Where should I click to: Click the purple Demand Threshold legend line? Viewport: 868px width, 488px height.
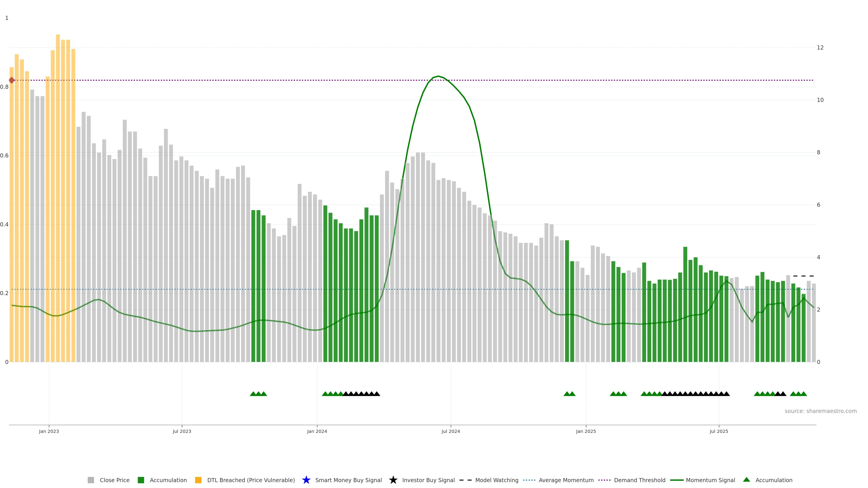pos(604,480)
